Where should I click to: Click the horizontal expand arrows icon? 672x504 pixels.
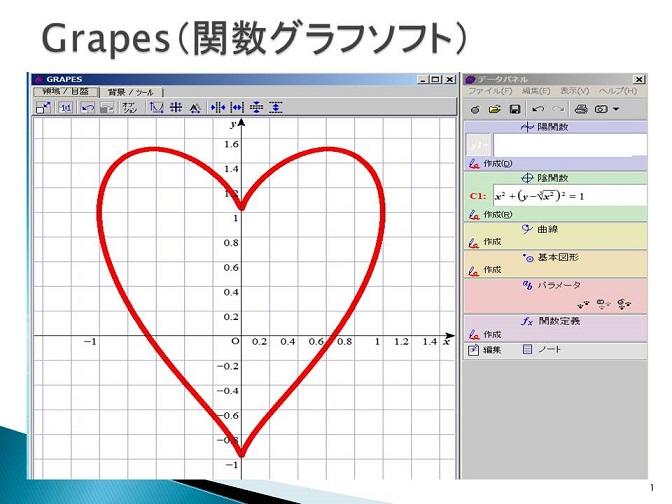pyautogui.click(x=237, y=108)
